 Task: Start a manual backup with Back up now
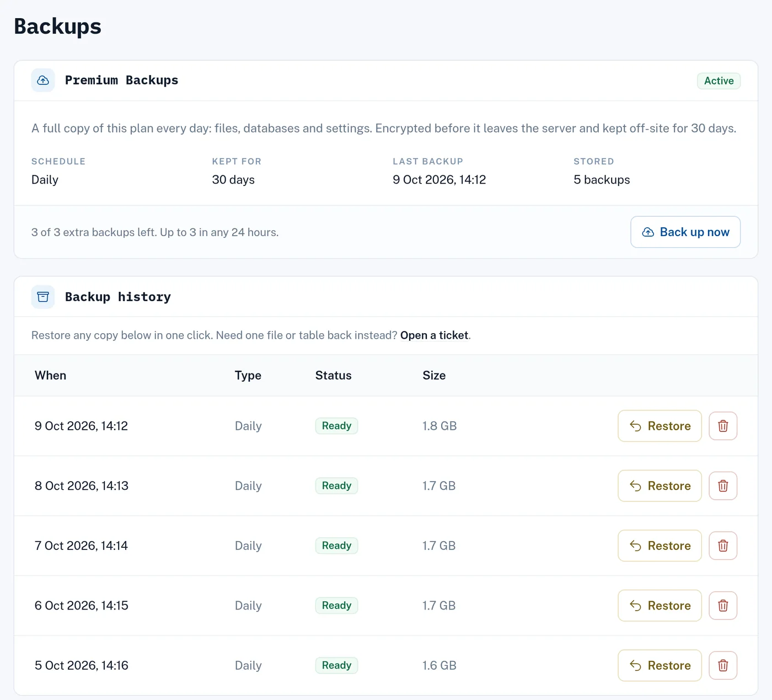click(x=685, y=232)
